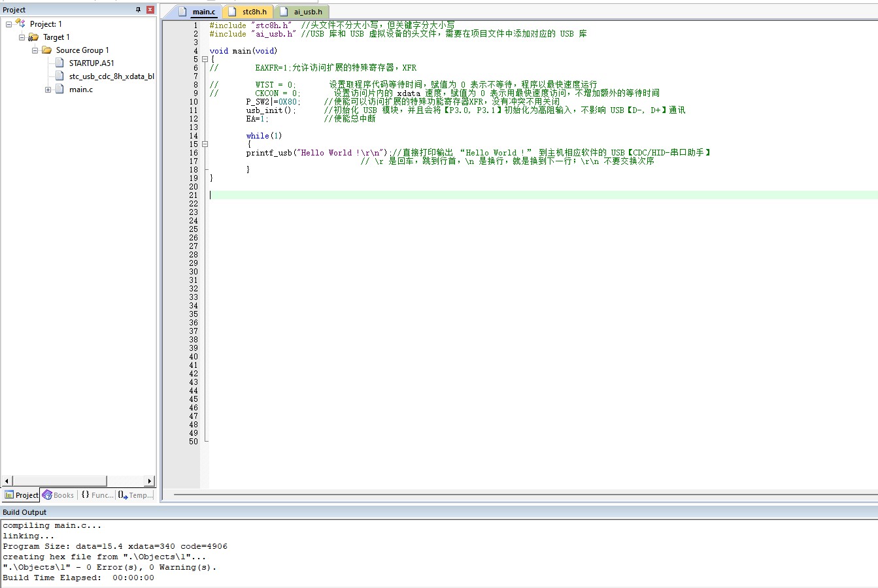Image resolution: width=878 pixels, height=588 pixels.
Task: Open the Books tab at panel bottom
Action: click(x=58, y=495)
